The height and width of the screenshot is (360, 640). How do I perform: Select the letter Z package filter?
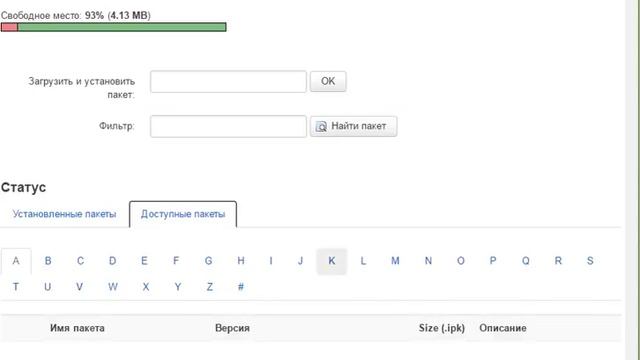[x=209, y=287]
